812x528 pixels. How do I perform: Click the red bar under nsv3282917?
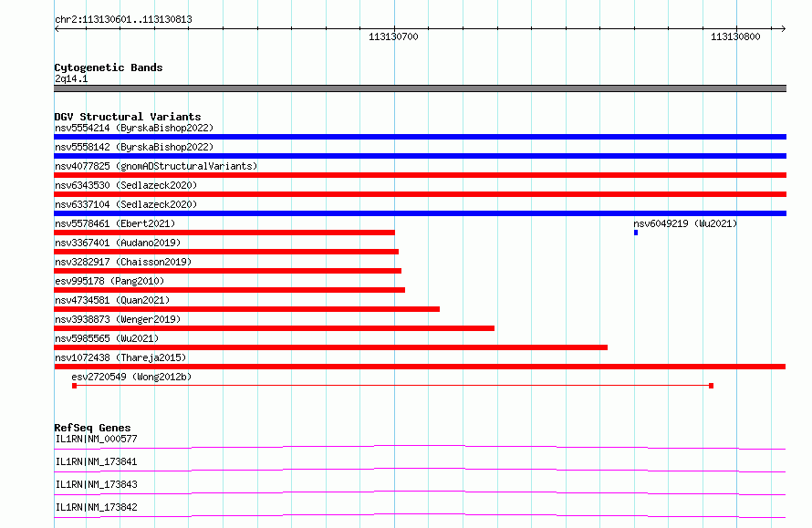tap(227, 271)
